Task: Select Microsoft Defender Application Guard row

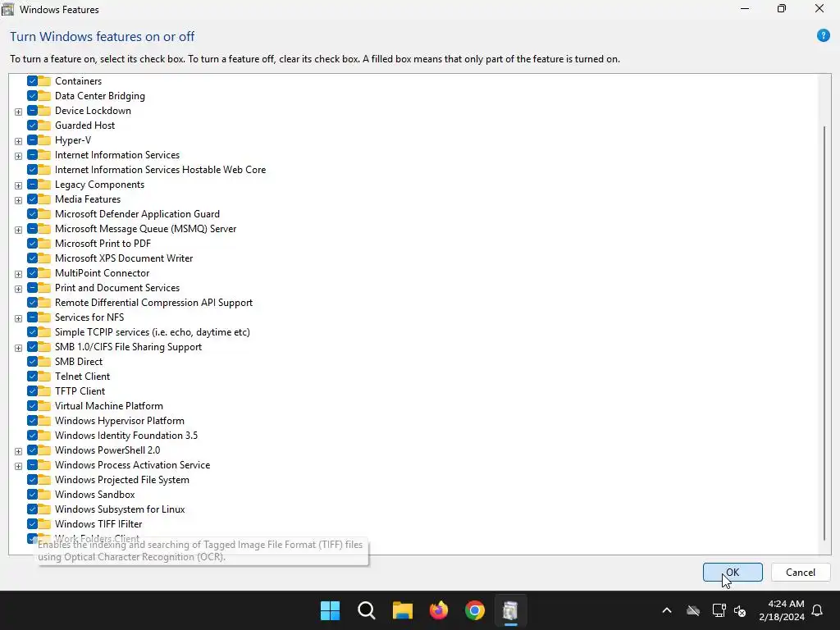Action: click(x=137, y=214)
